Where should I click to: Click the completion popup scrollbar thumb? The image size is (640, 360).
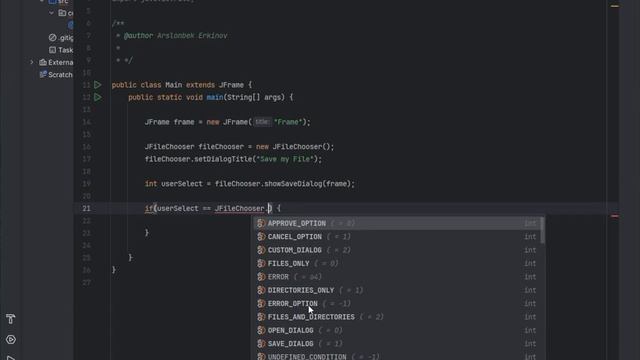click(542, 230)
